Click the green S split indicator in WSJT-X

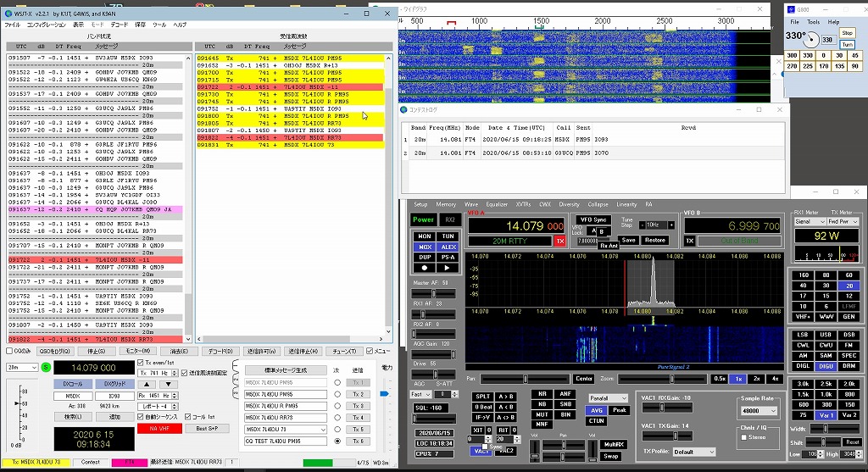[46, 368]
